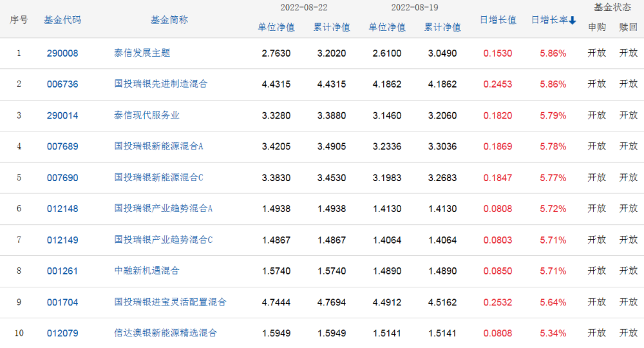The image size is (644, 348).
Task: Select 5.34% growth rate cell
Action: (553, 333)
